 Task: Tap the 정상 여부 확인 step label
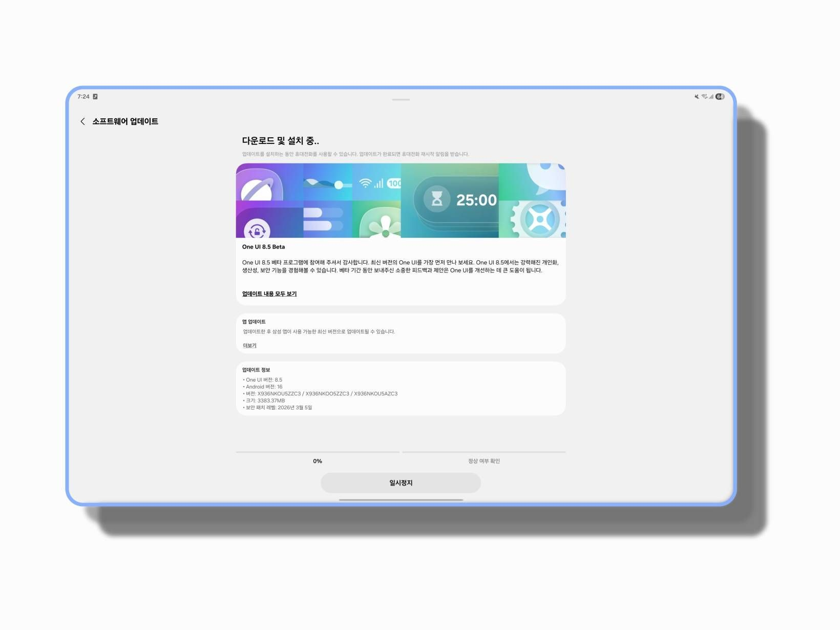[x=484, y=461]
